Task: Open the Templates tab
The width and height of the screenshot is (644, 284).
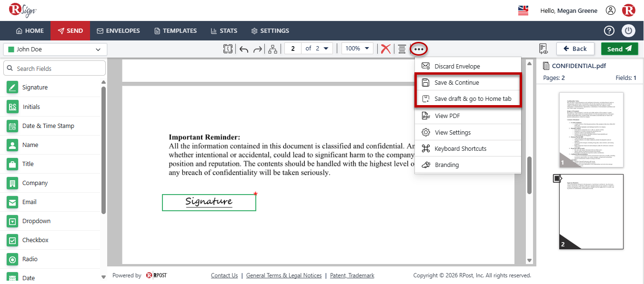Action: point(175,30)
